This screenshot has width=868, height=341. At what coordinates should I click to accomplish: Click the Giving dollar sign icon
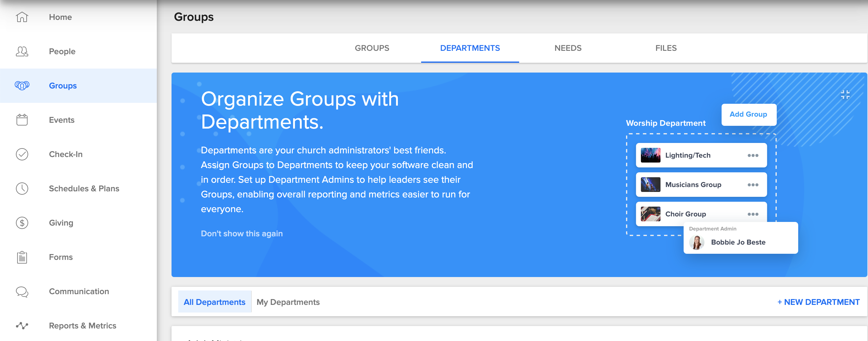pos(22,223)
